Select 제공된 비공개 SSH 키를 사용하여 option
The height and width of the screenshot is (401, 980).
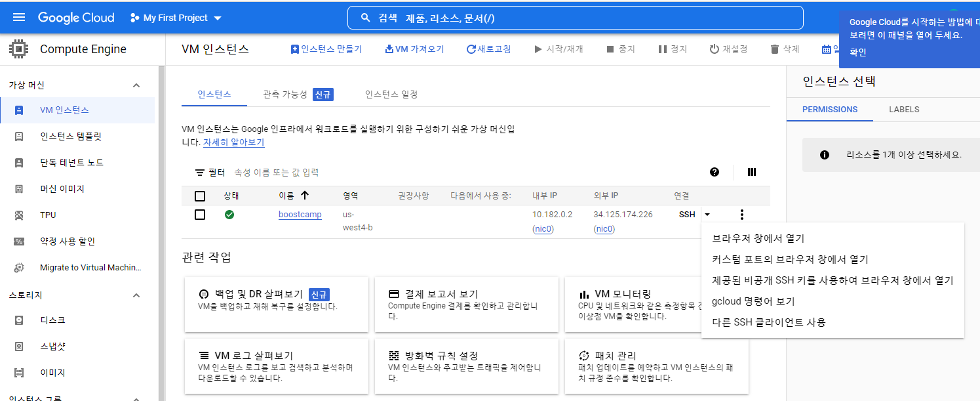click(x=833, y=280)
